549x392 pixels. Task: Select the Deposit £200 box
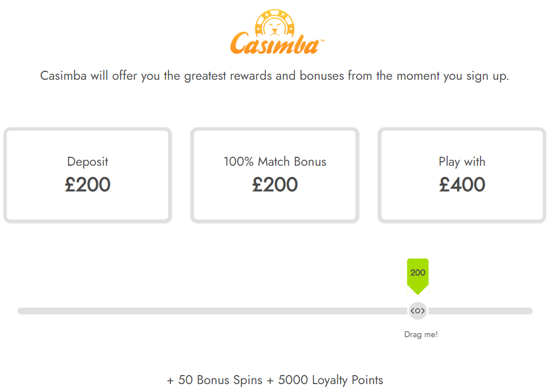88,175
